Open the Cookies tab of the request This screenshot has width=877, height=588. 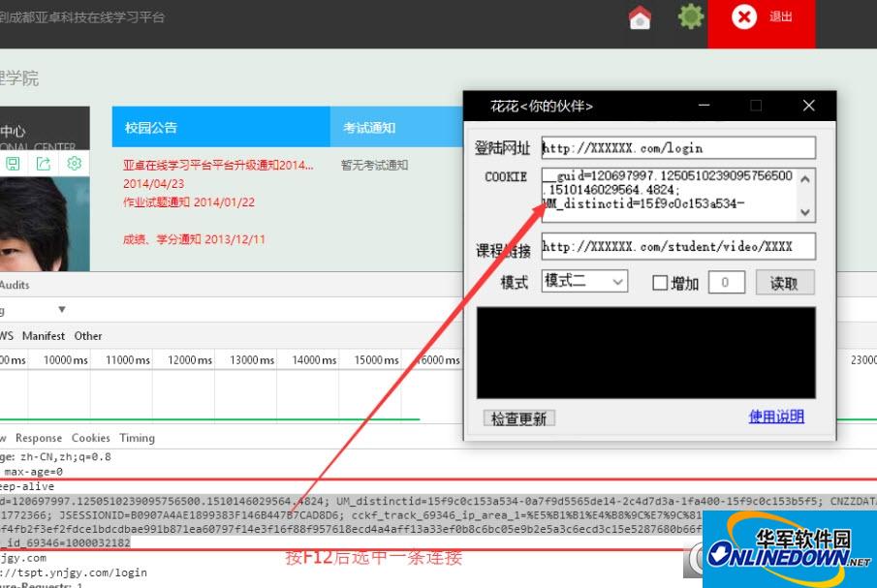(91, 438)
